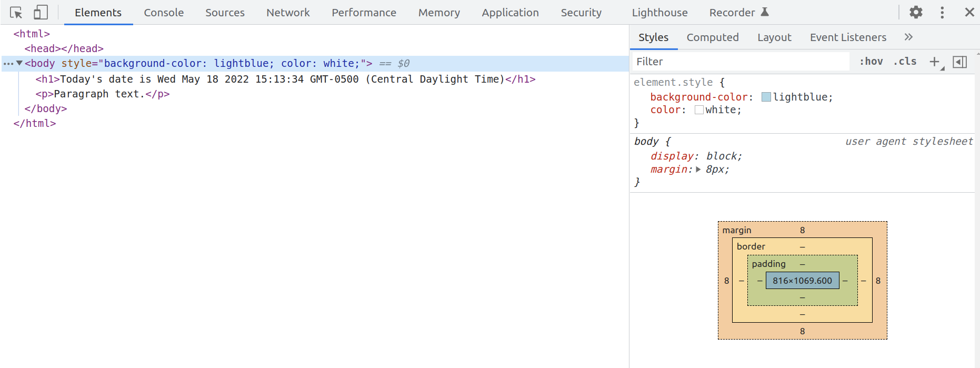Toggle the device toolbar icon
The width and height of the screenshot is (980, 368).
coord(41,13)
